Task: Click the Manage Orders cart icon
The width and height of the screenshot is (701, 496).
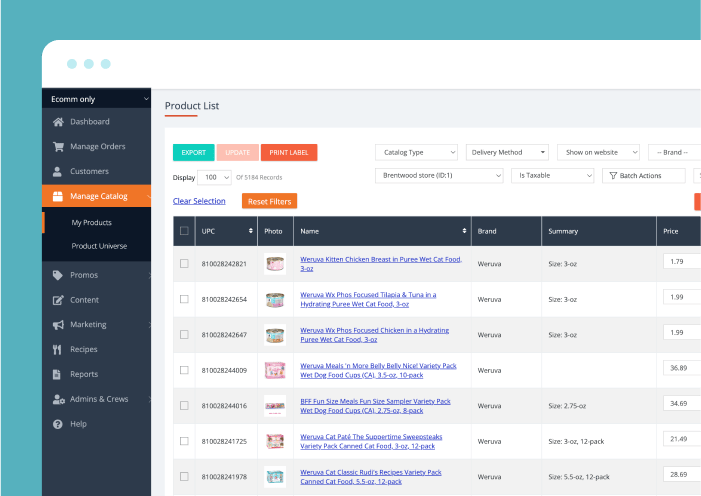Action: tap(58, 147)
